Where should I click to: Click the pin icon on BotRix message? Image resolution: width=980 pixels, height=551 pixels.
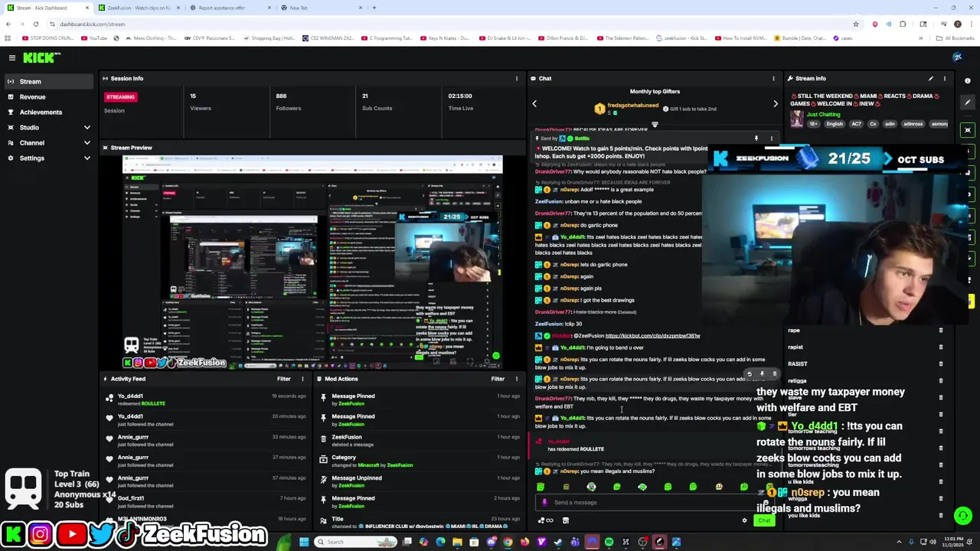[x=756, y=139]
